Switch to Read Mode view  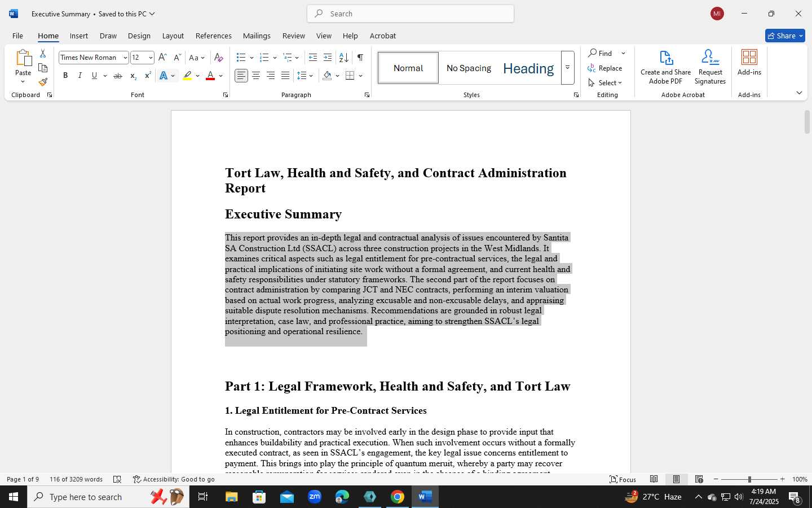click(x=654, y=479)
